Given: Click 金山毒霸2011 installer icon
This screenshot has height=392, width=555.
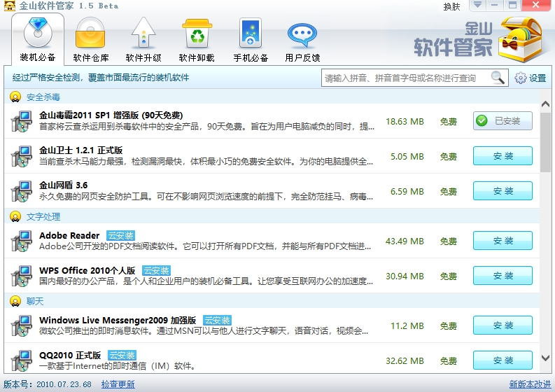Looking at the screenshot, I should click(22, 122).
